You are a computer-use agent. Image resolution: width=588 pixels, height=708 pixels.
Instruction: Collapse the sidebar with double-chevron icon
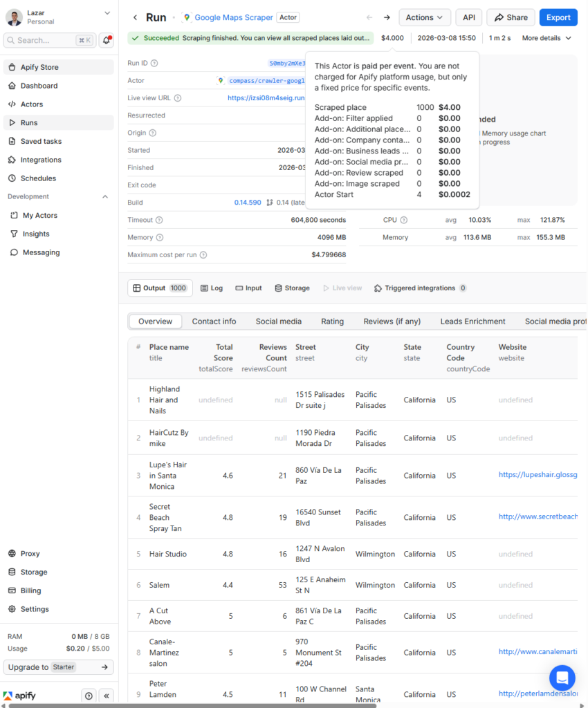pyautogui.click(x=106, y=696)
